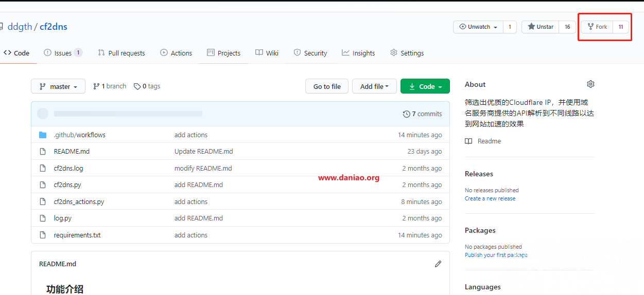Open the Projects tab
The image size is (644, 295).
[224, 53]
